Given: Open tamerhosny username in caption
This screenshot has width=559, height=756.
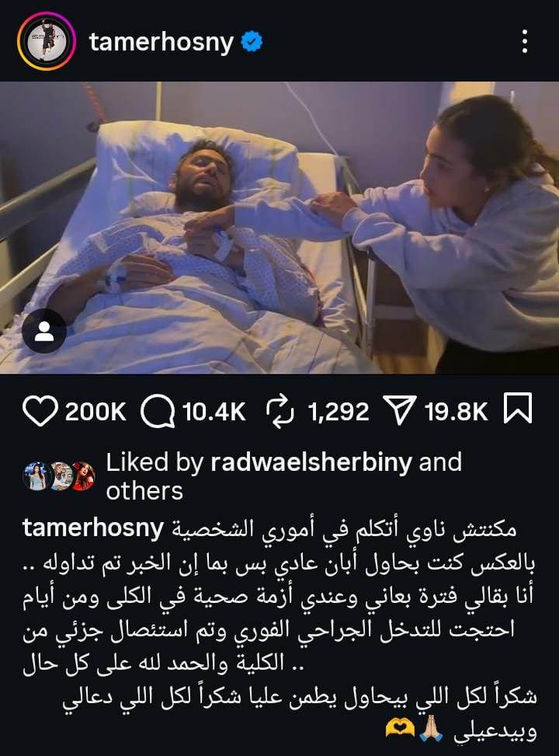Looking at the screenshot, I should tap(93, 529).
